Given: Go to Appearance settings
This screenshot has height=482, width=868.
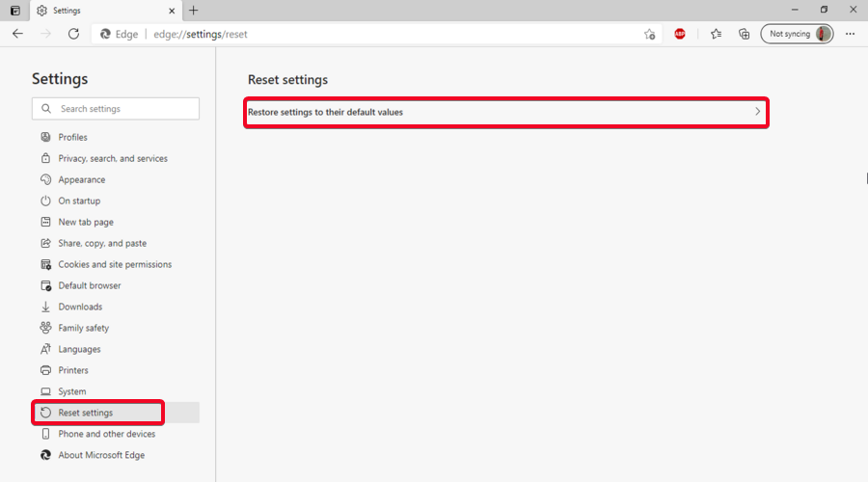Looking at the screenshot, I should point(81,179).
